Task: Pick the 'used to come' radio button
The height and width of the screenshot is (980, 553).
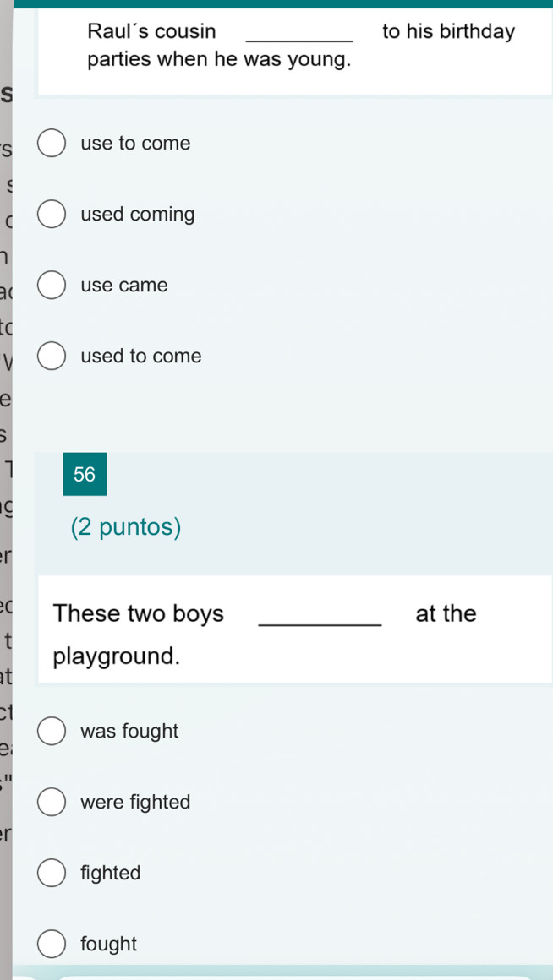Action: click(x=52, y=357)
